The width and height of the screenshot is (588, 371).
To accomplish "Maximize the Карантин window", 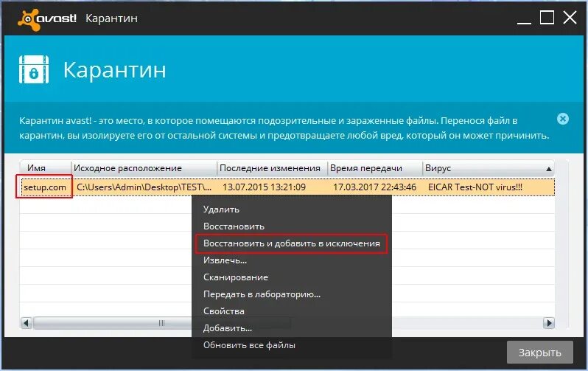I will tap(547, 17).
